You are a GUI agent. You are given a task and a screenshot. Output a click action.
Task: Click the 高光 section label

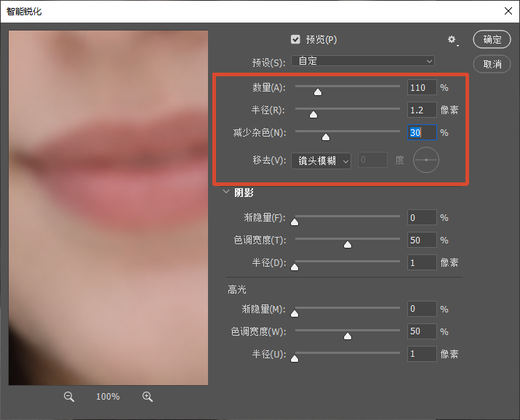point(237,289)
